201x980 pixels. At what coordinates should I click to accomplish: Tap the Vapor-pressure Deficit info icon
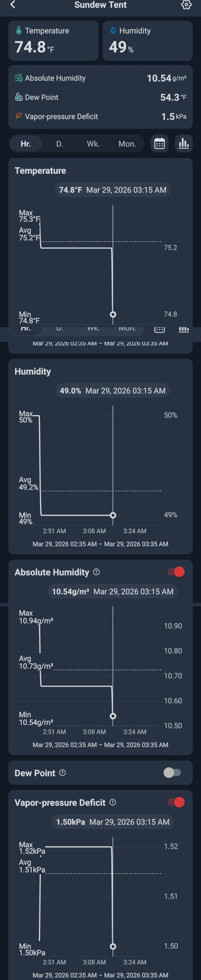click(x=113, y=802)
